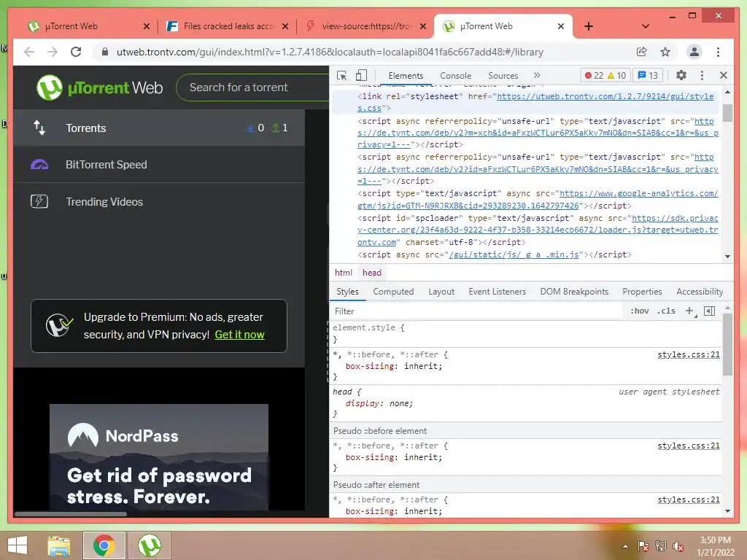Click the Trending Videos lightning icon

(39, 201)
